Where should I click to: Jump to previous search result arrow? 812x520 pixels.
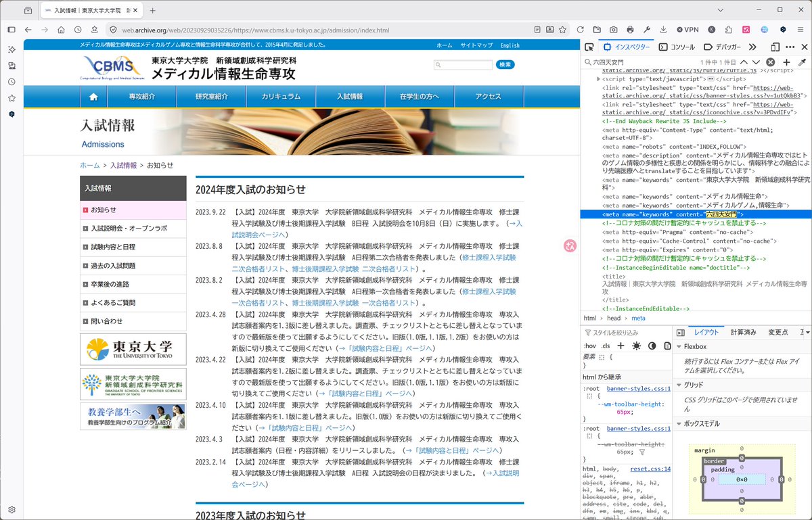click(x=743, y=62)
